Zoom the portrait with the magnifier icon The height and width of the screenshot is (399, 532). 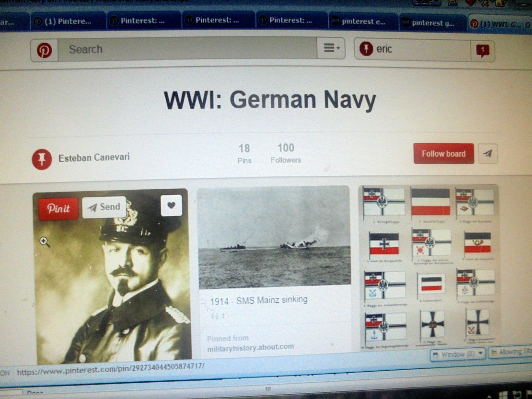pyautogui.click(x=45, y=242)
